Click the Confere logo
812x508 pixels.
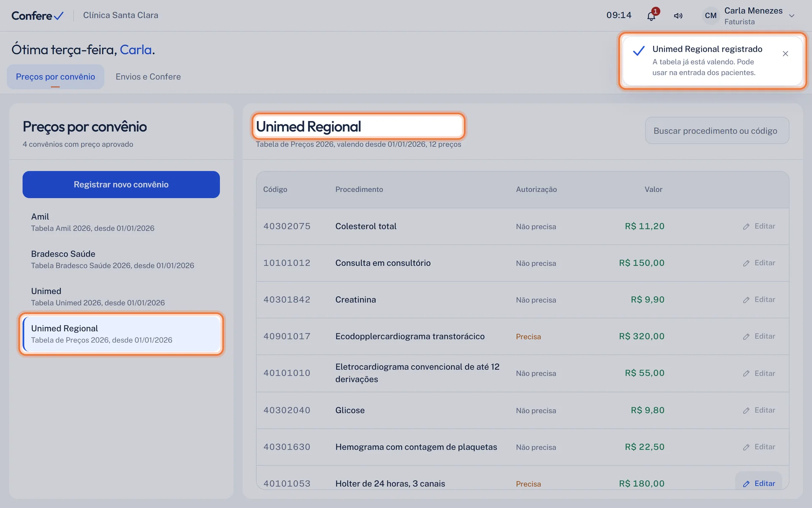[x=37, y=16]
